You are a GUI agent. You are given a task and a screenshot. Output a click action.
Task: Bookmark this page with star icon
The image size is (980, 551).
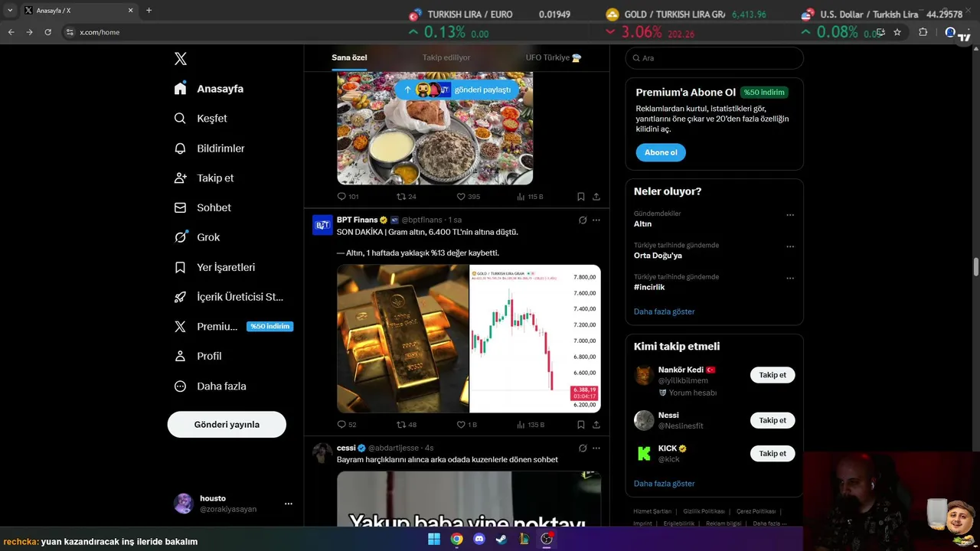point(897,32)
